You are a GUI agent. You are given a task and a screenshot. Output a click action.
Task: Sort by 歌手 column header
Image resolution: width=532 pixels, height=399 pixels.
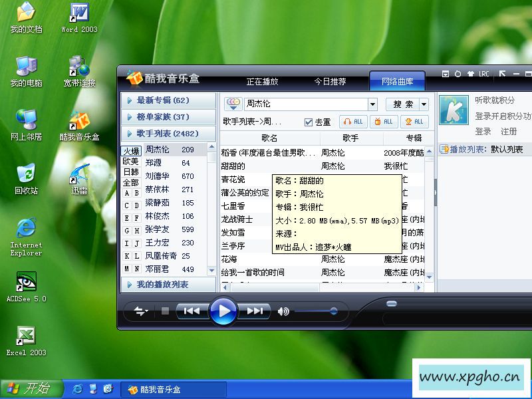point(351,138)
